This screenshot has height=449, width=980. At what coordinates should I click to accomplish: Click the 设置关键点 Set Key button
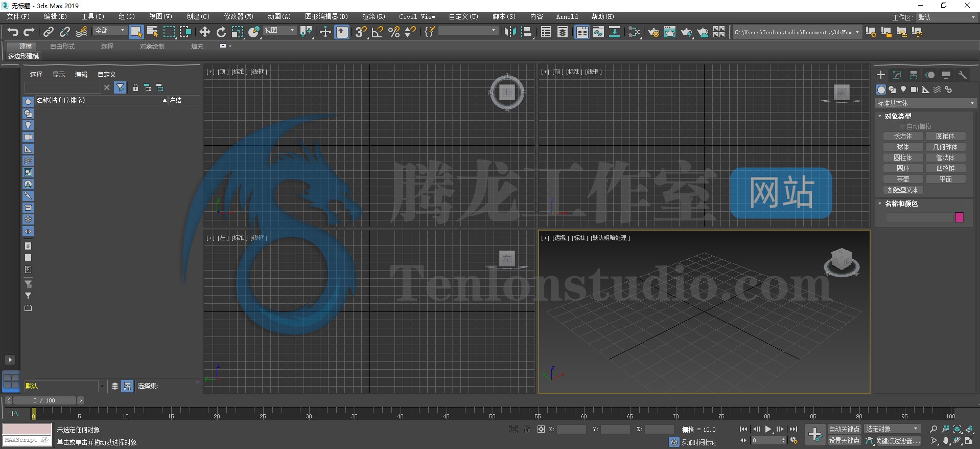pyautogui.click(x=844, y=440)
